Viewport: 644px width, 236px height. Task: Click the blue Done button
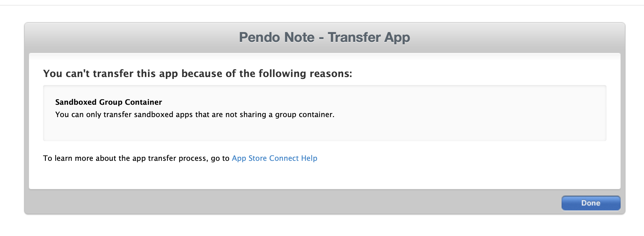coord(590,203)
